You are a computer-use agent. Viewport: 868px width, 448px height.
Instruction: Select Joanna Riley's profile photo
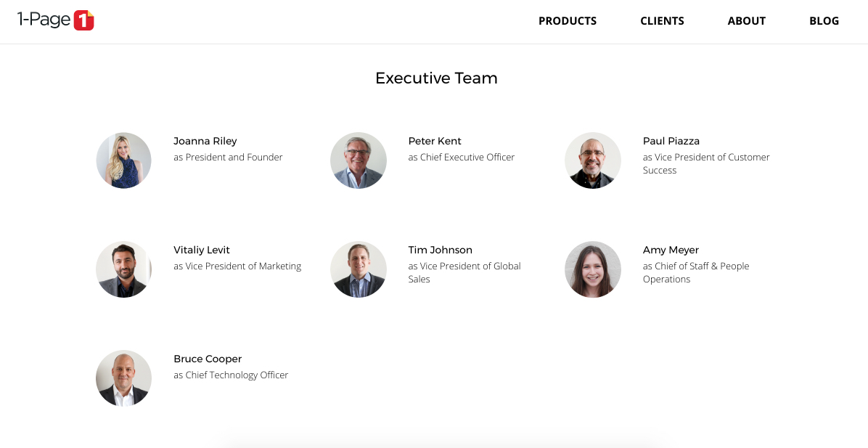123,160
